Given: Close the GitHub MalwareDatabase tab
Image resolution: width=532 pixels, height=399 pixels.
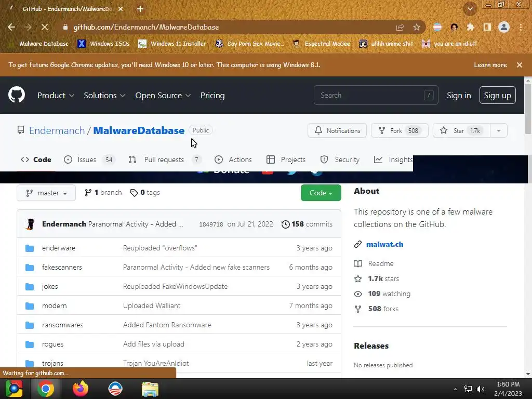Looking at the screenshot, I should tap(121, 9).
